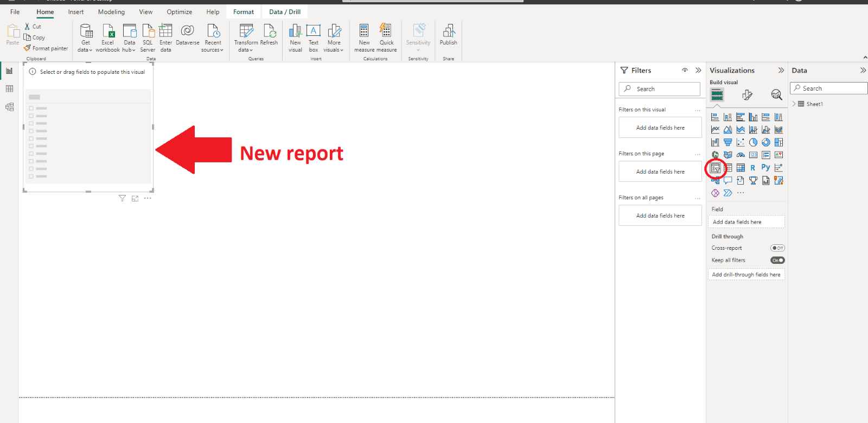Choose the Pie chart visualization
The height and width of the screenshot is (423, 868).
point(753,142)
